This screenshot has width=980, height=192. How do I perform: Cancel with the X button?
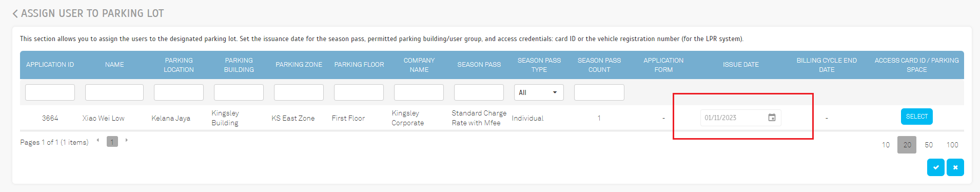click(955, 167)
